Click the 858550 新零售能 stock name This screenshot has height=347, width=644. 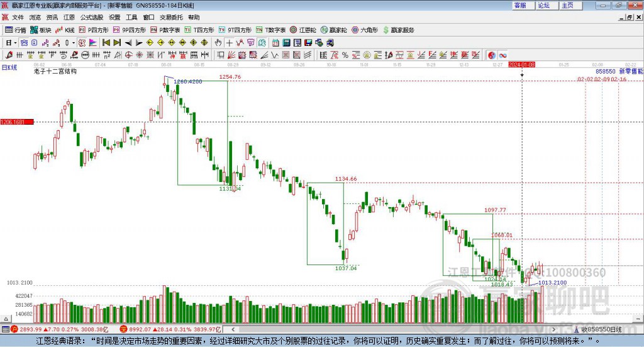tap(619, 72)
